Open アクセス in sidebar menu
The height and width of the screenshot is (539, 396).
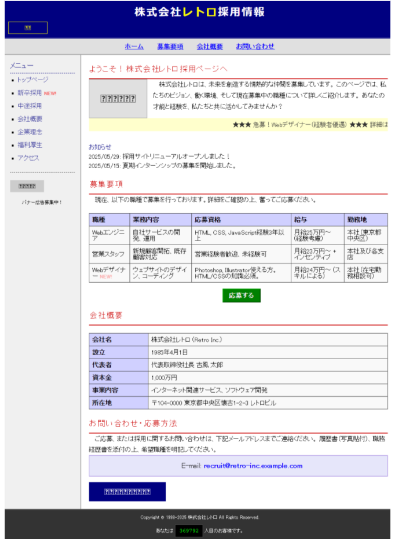(x=28, y=158)
